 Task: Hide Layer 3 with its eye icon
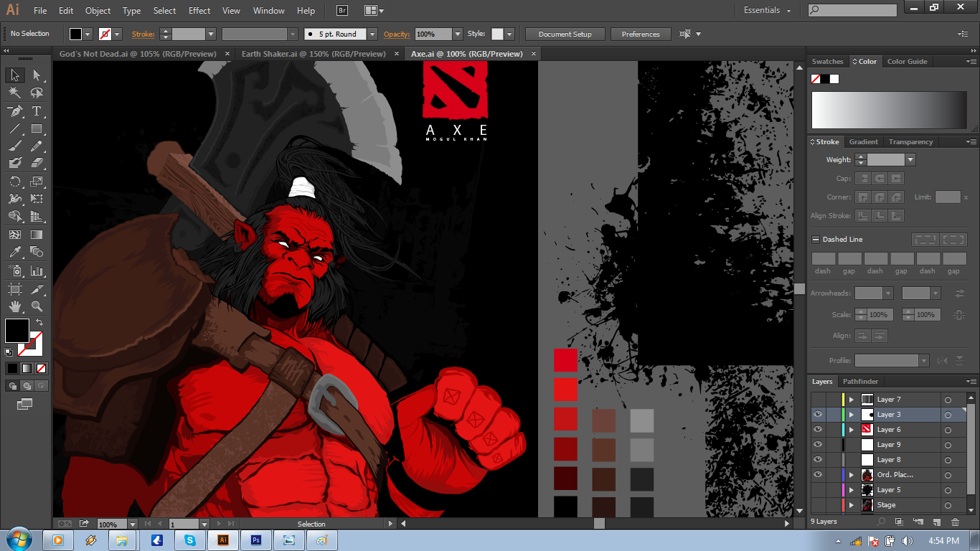point(818,414)
